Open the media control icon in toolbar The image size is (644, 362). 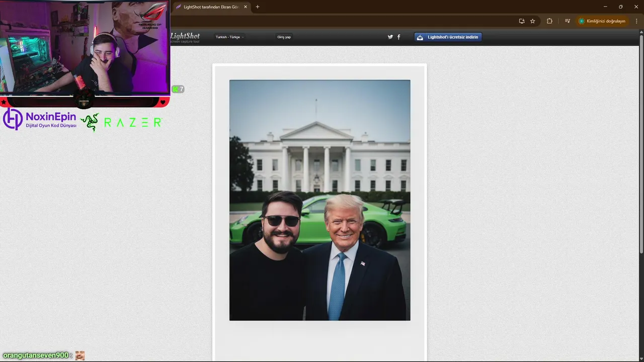568,21
